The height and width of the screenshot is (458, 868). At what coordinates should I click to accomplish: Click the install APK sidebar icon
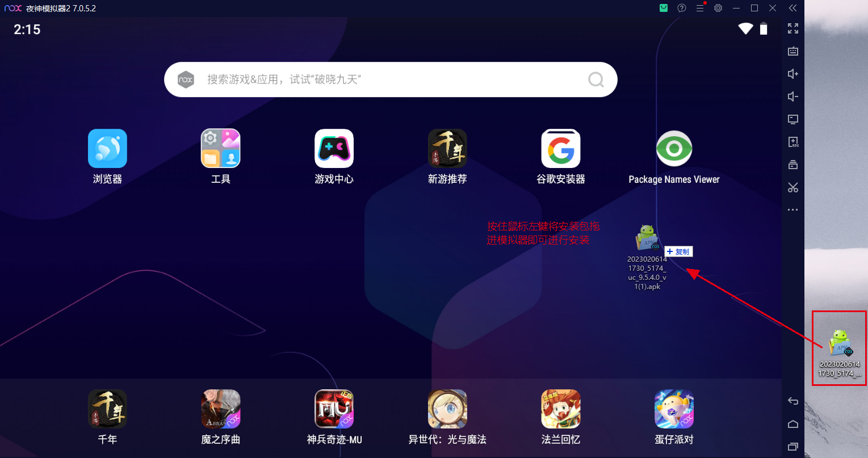[x=793, y=142]
